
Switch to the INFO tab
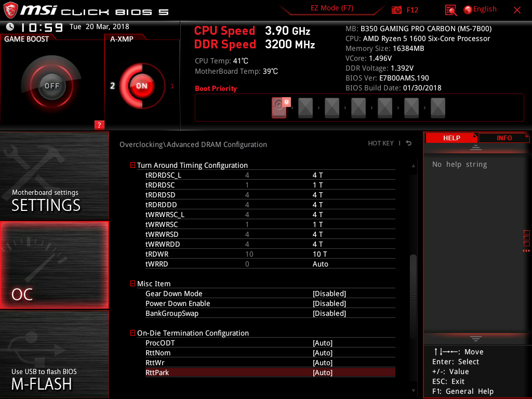click(504, 138)
